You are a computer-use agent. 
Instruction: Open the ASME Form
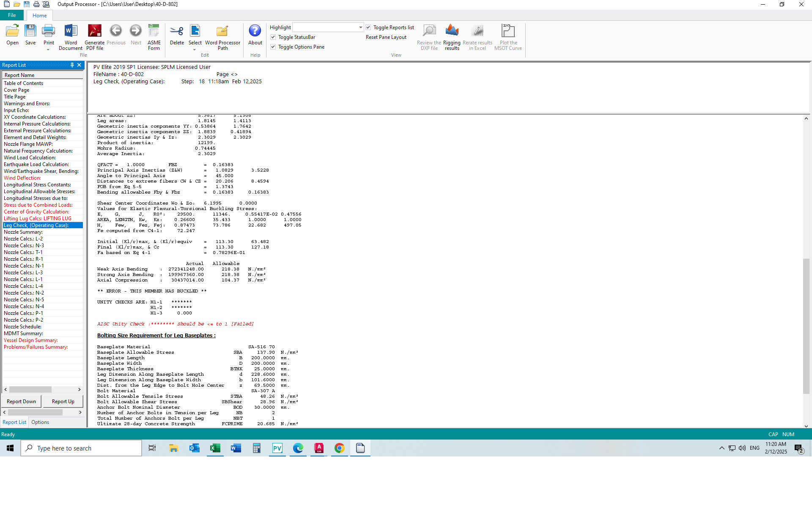(154, 37)
